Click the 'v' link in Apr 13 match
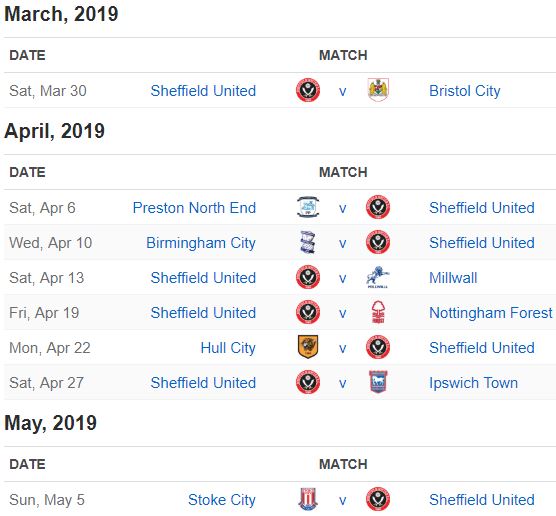Screen dimensions: 556x516 (343, 278)
